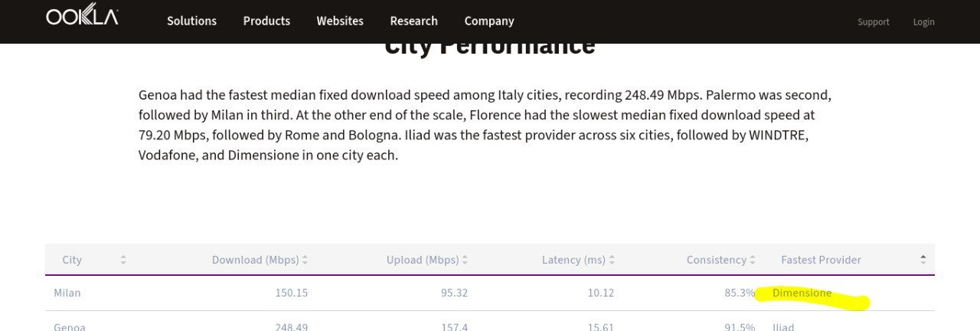Viewport: 980px width, 331px height.
Task: Click sort arrows beside Latency (ms)
Action: 612,261
